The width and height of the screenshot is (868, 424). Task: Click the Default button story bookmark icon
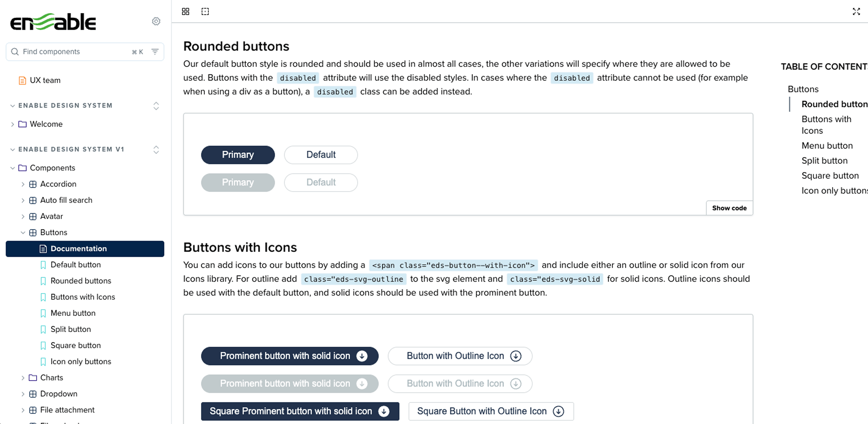pyautogui.click(x=43, y=265)
